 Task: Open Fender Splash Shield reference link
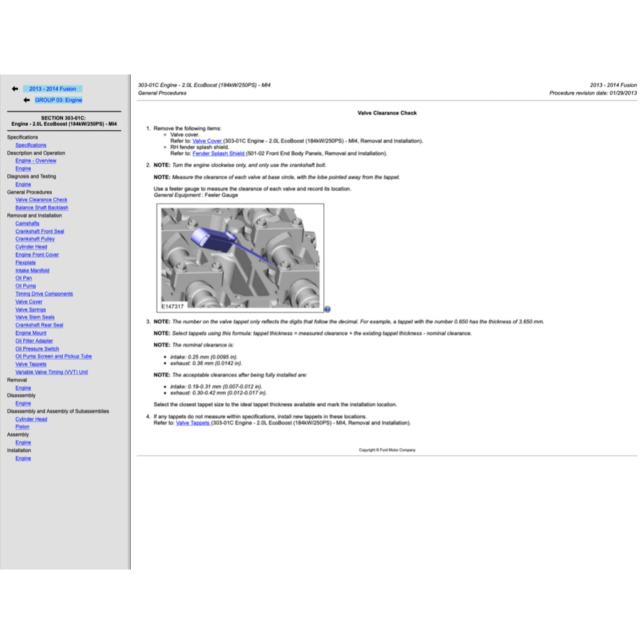click(x=218, y=153)
